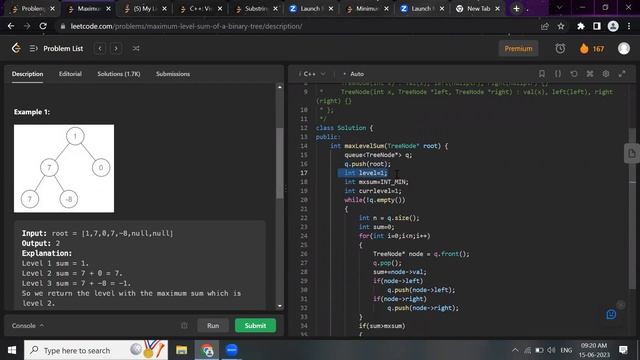Go to next problem arrow

tap(116, 49)
